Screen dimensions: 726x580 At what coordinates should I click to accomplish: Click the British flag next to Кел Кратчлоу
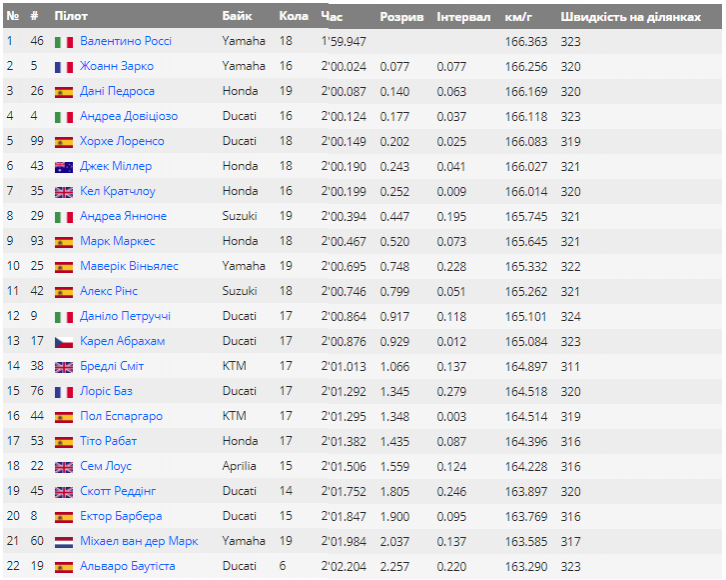[x=64, y=192]
